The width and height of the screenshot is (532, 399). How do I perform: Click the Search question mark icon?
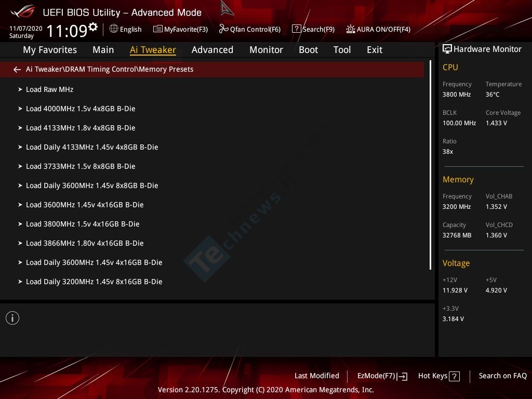(296, 29)
